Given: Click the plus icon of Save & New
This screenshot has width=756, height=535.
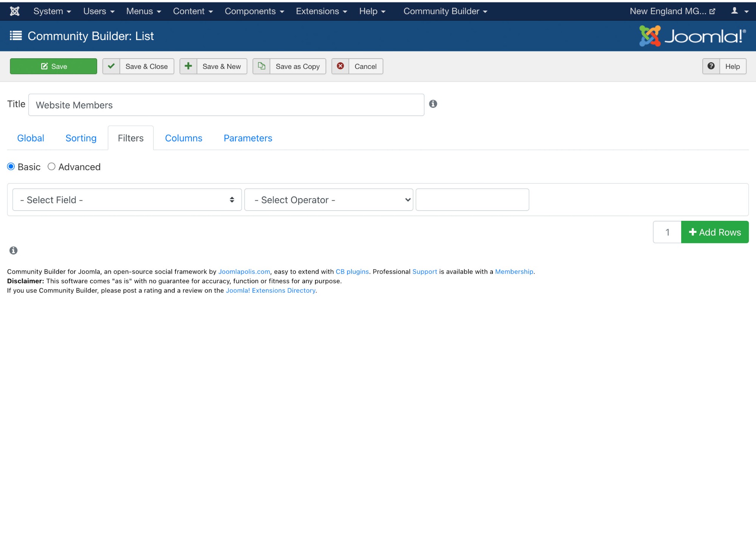Looking at the screenshot, I should pyautogui.click(x=188, y=66).
